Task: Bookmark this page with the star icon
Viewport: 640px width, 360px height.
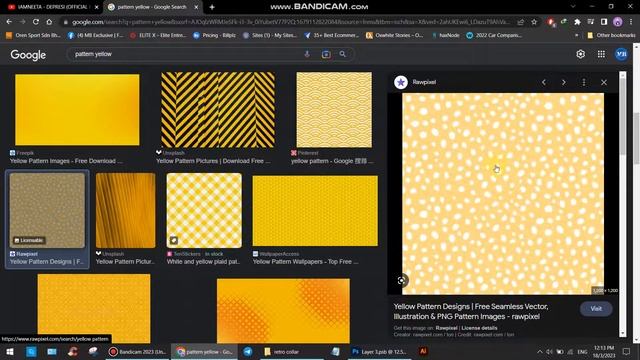Action: (x=534, y=22)
